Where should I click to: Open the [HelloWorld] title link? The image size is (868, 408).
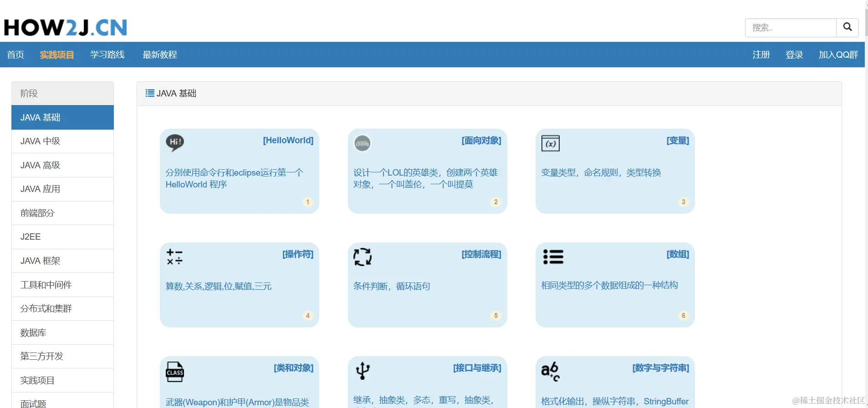[x=288, y=141]
